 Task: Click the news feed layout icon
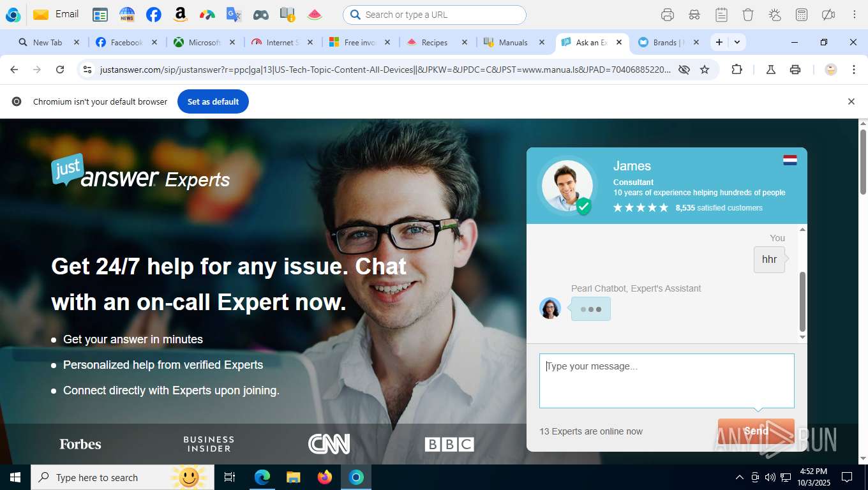tap(100, 15)
